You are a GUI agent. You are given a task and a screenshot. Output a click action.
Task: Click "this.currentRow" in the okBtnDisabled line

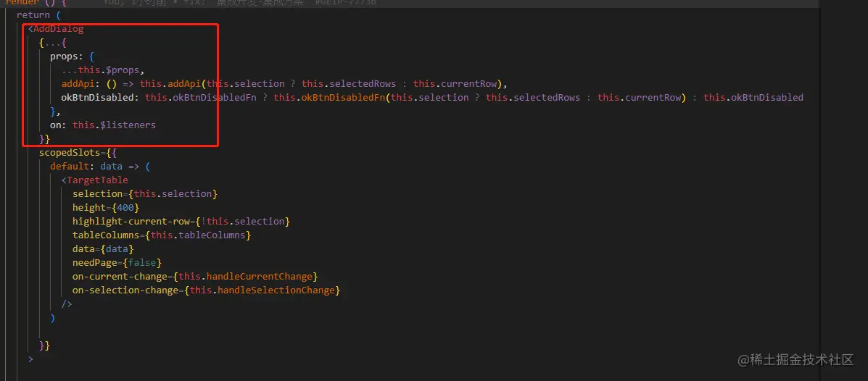coord(640,98)
